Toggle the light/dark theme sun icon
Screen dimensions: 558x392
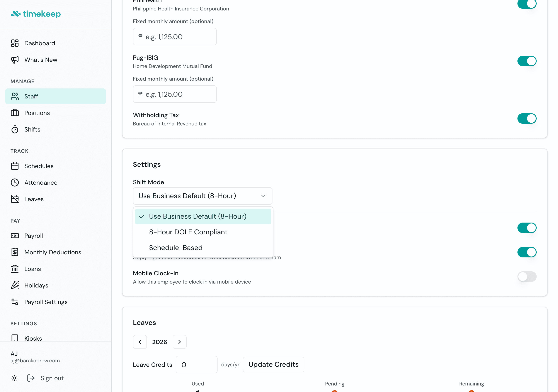pyautogui.click(x=14, y=378)
